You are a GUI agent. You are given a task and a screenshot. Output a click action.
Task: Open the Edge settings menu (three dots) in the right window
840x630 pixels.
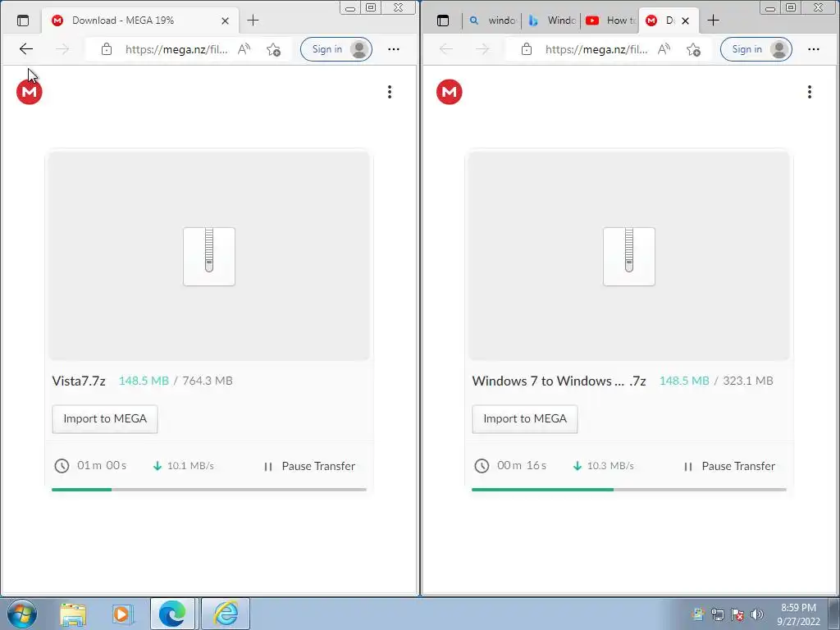pos(814,49)
